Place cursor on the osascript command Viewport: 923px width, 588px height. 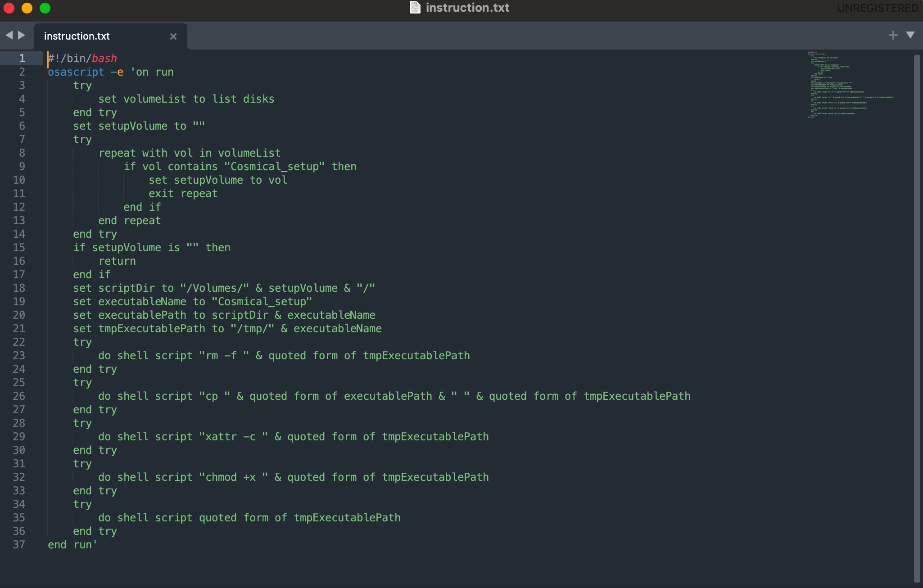coord(76,72)
